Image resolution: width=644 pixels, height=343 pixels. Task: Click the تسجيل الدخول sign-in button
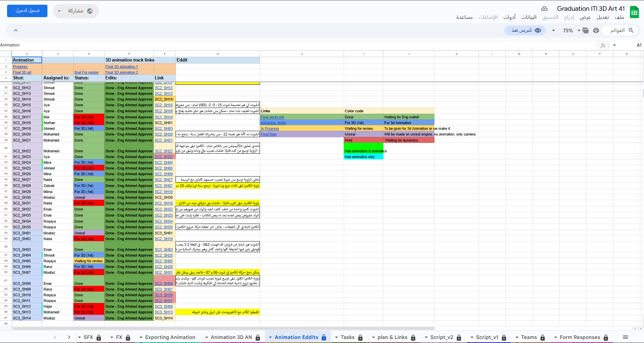pos(27,11)
